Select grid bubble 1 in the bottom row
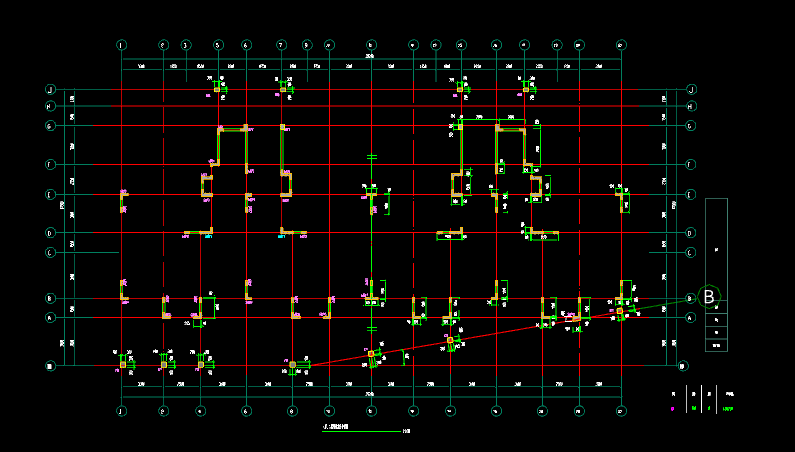 pyautogui.click(x=121, y=411)
